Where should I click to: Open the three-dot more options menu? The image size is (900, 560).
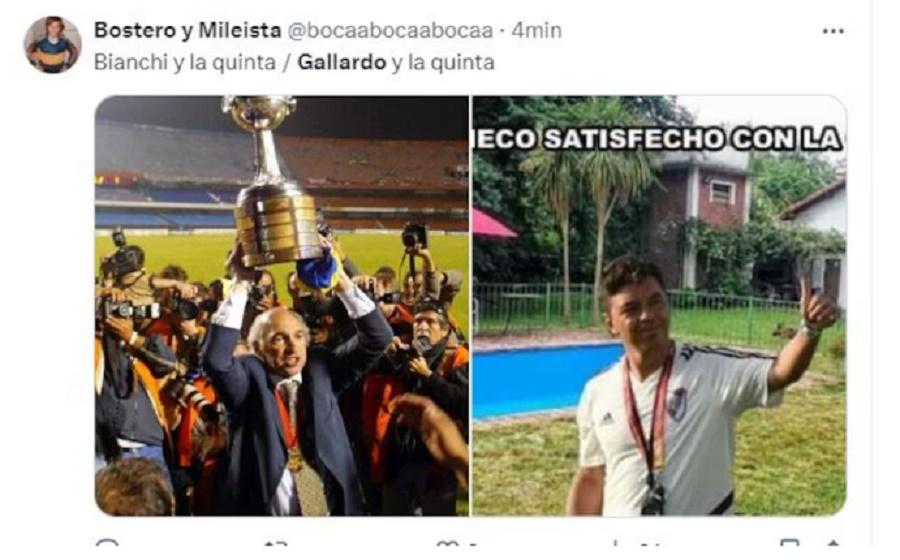coord(833,31)
